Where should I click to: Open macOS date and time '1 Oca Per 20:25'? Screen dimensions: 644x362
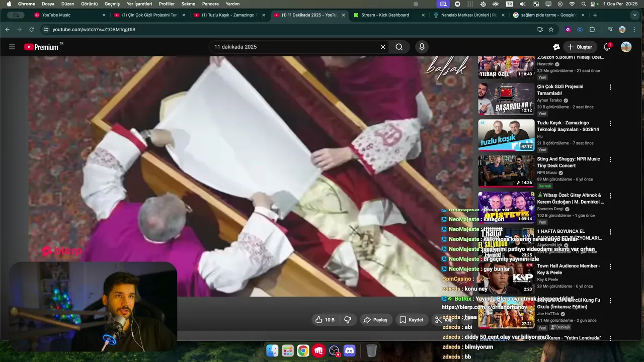tap(620, 4)
